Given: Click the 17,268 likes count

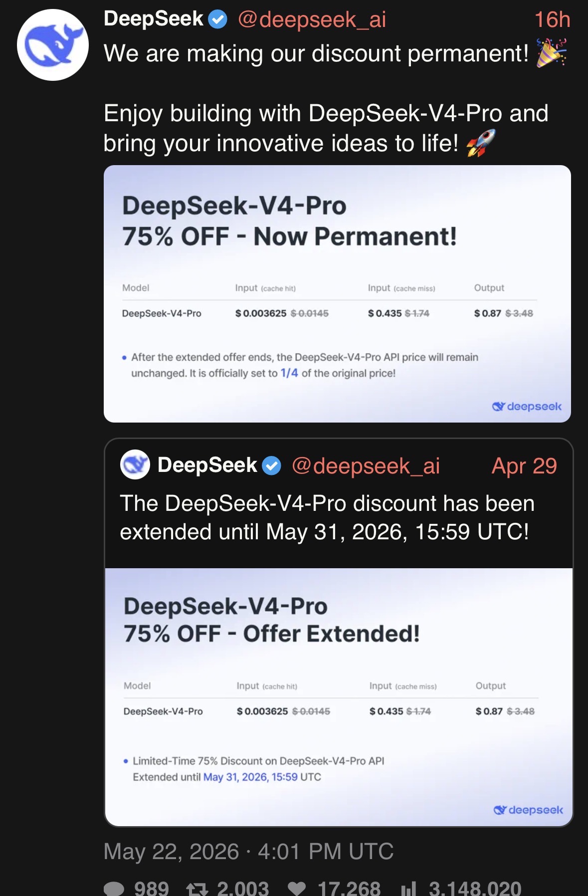Looking at the screenshot, I should coord(349,889).
